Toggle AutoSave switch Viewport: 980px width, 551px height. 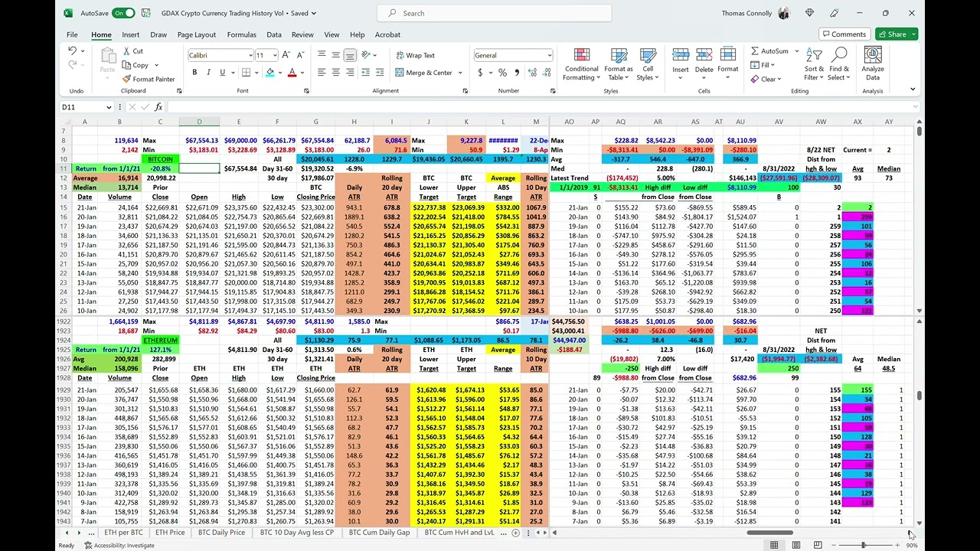pyautogui.click(x=123, y=13)
